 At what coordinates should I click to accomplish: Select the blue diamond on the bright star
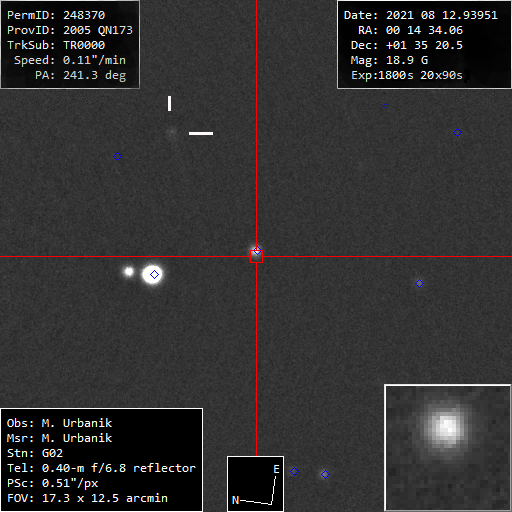coord(154,274)
